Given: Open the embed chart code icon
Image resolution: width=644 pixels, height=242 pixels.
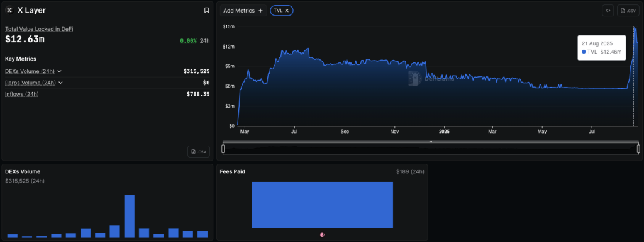Looking at the screenshot, I should [608, 11].
